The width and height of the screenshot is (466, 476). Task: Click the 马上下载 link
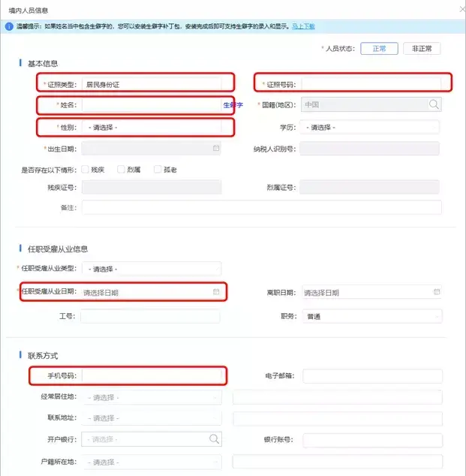303,26
